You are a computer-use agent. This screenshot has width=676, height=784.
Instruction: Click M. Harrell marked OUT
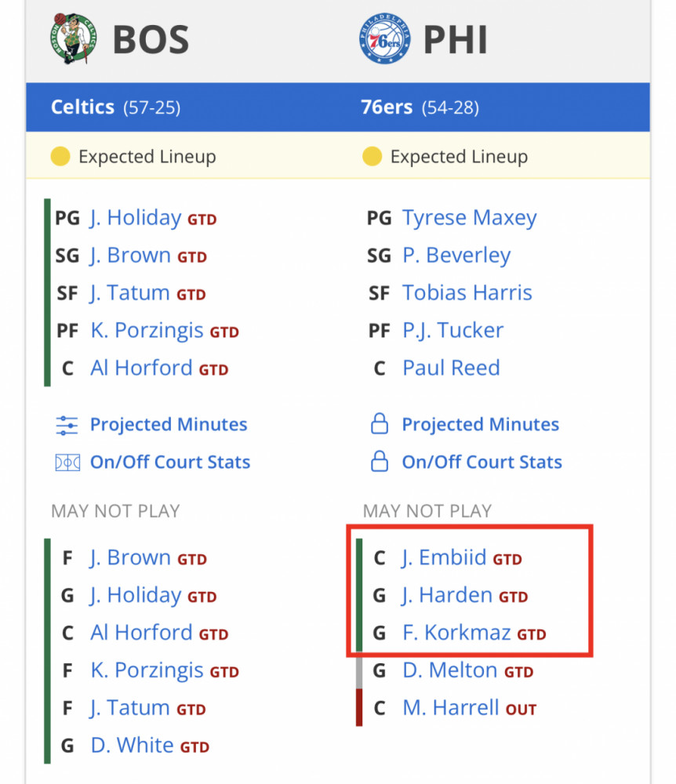tap(451, 708)
